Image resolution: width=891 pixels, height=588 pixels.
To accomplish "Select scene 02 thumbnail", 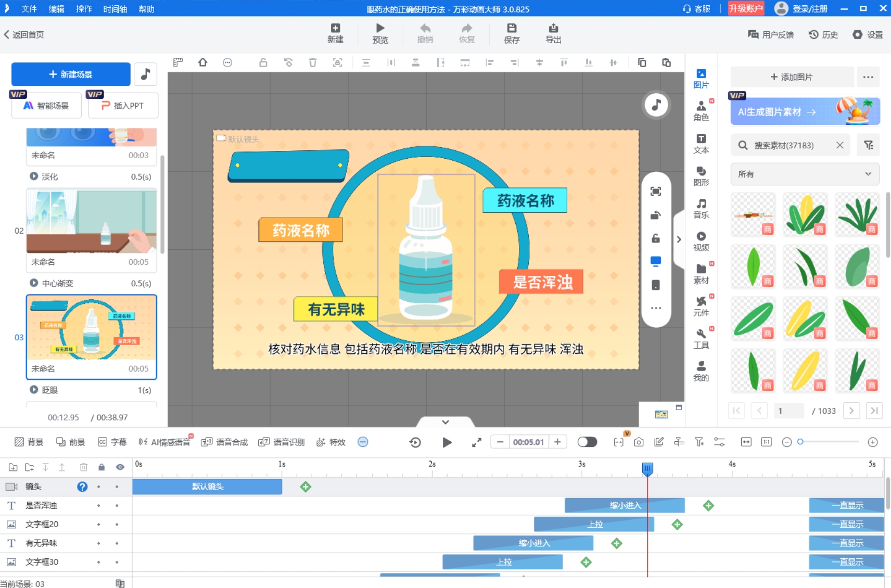I will 92,221.
